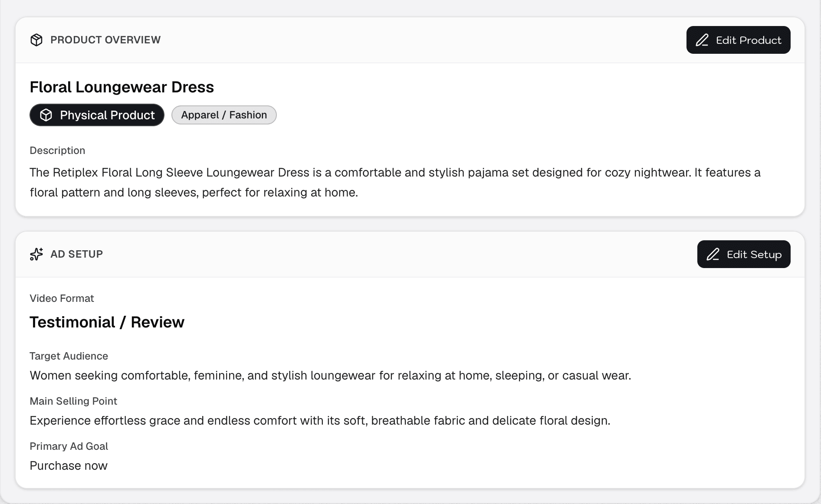
Task: Click the Target Audience label
Action: click(69, 356)
